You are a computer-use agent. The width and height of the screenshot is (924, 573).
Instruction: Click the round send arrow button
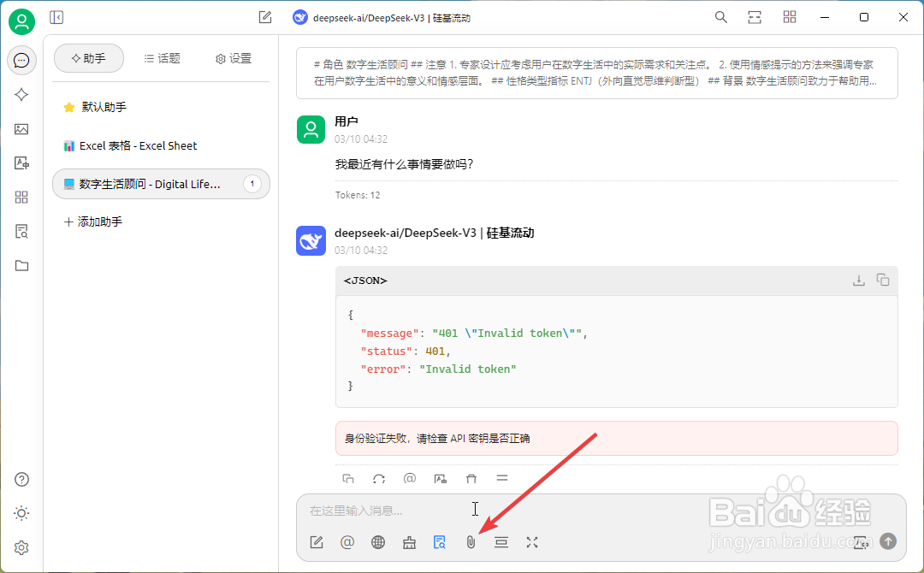coord(888,541)
